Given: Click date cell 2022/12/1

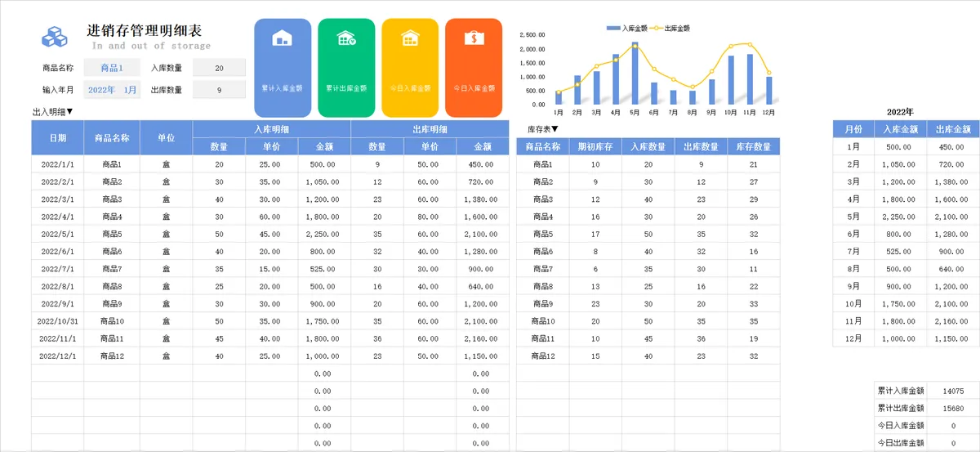Looking at the screenshot, I should (58, 356).
